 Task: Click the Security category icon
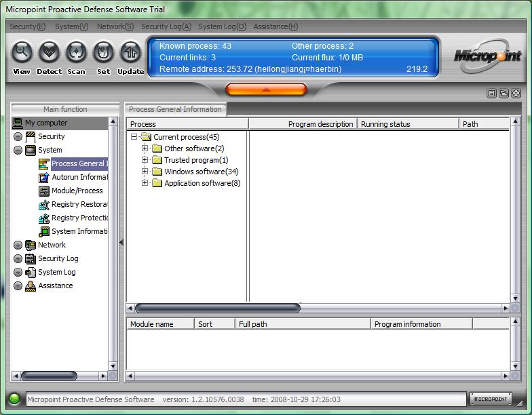click(x=31, y=137)
